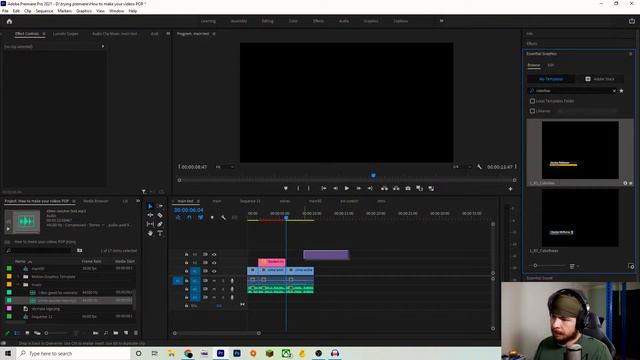Select the Track Select Forward tool
The height and width of the screenshot is (360, 640).
pos(160,206)
